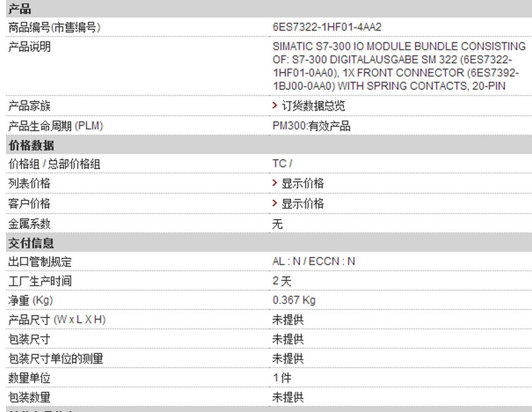Click the red arrow in 列表价格 row
Screen dimensions: 532x412
click(275, 183)
